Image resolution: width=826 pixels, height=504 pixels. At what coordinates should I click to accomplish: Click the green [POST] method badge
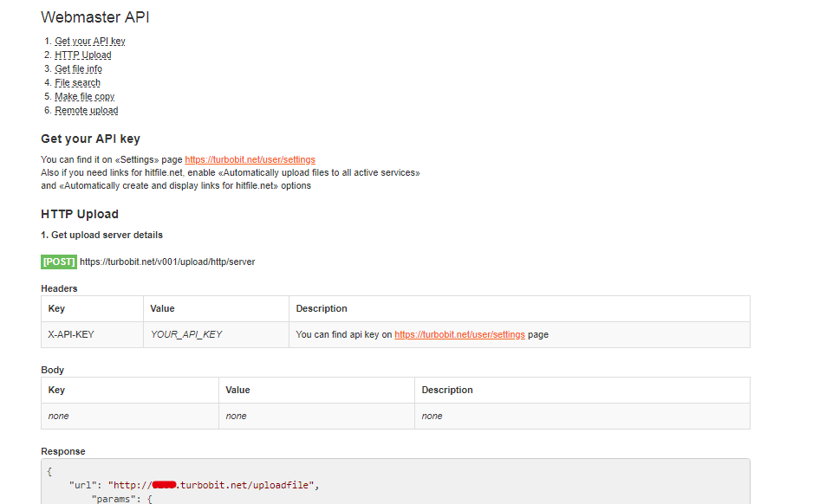coord(59,262)
